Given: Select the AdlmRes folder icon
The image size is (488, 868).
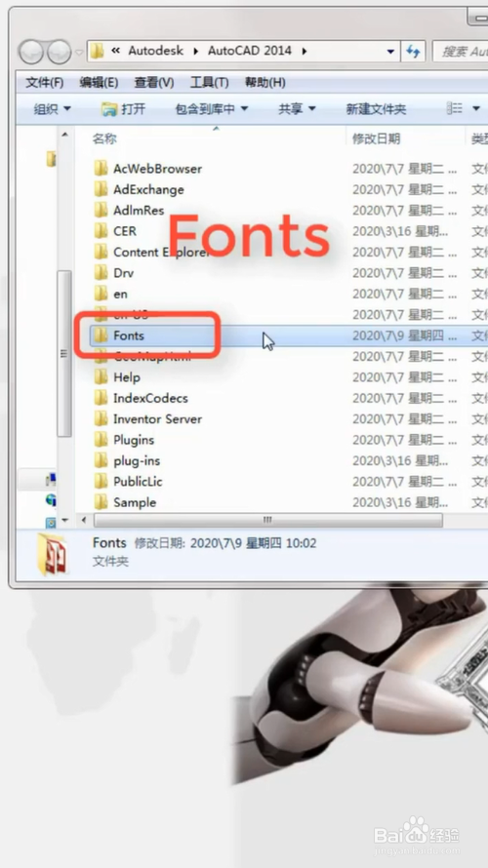Looking at the screenshot, I should 101,211.
